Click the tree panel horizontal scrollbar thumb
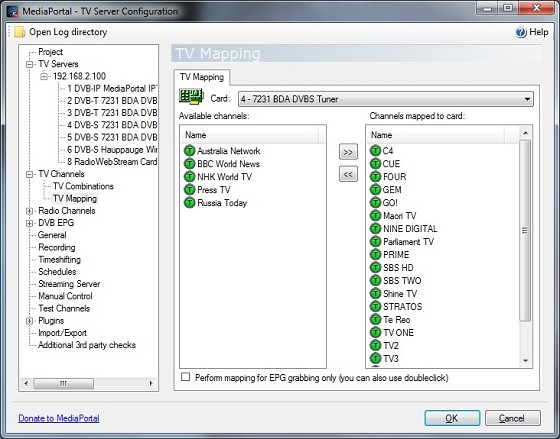The image size is (560, 439). pyautogui.click(x=64, y=384)
